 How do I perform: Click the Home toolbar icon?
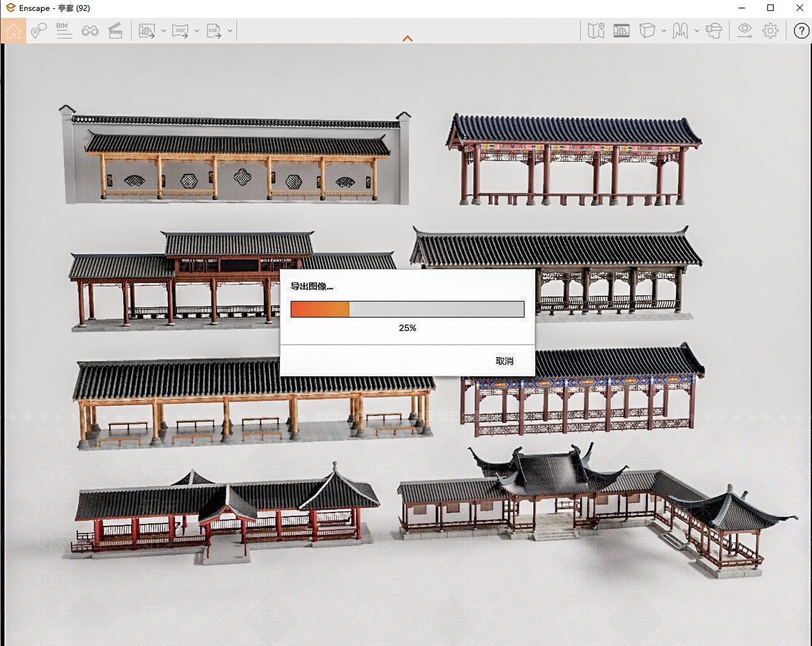pyautogui.click(x=13, y=31)
